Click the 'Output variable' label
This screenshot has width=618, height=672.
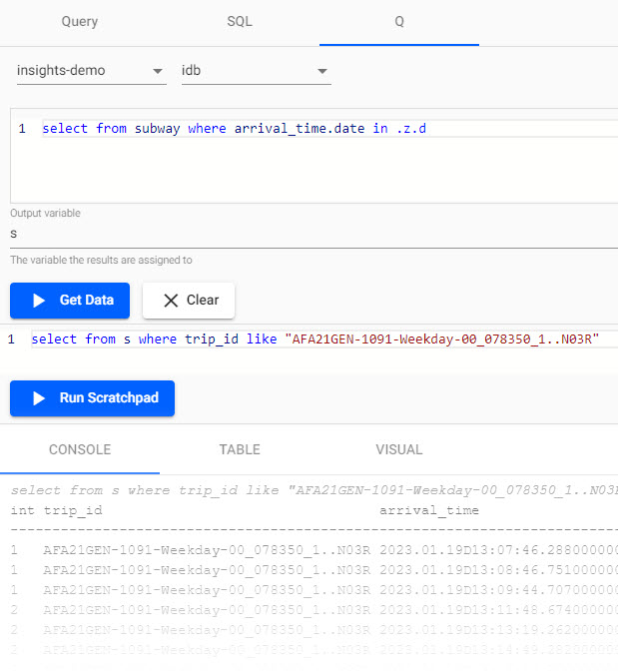(46, 213)
